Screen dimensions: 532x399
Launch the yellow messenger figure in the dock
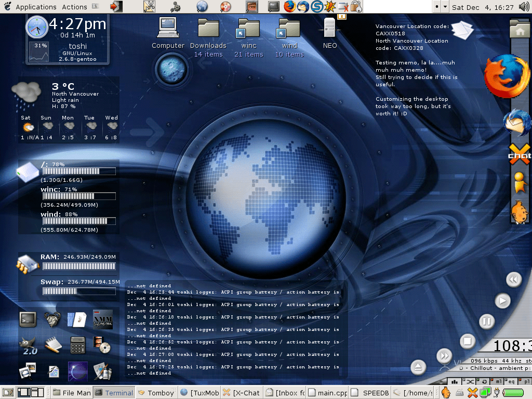(x=520, y=182)
